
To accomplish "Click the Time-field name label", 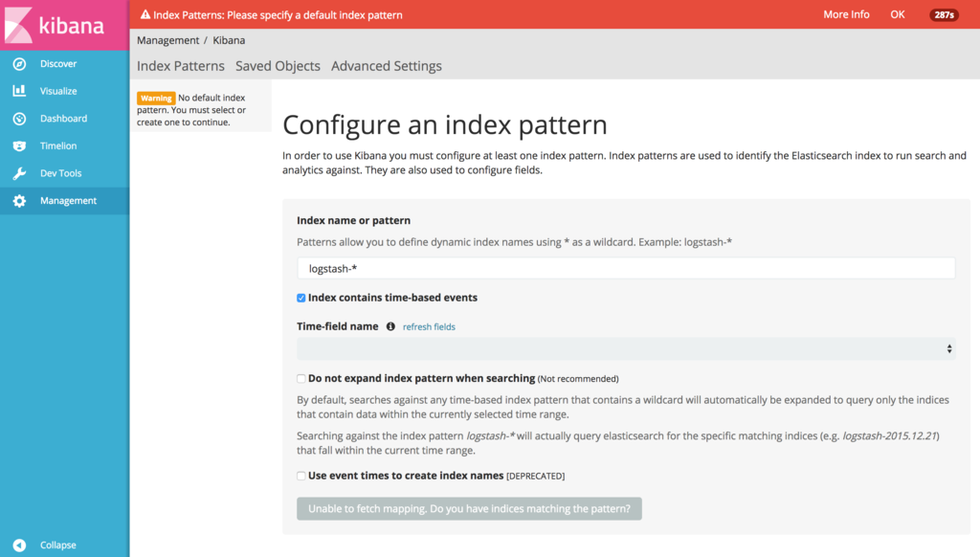I will [338, 326].
